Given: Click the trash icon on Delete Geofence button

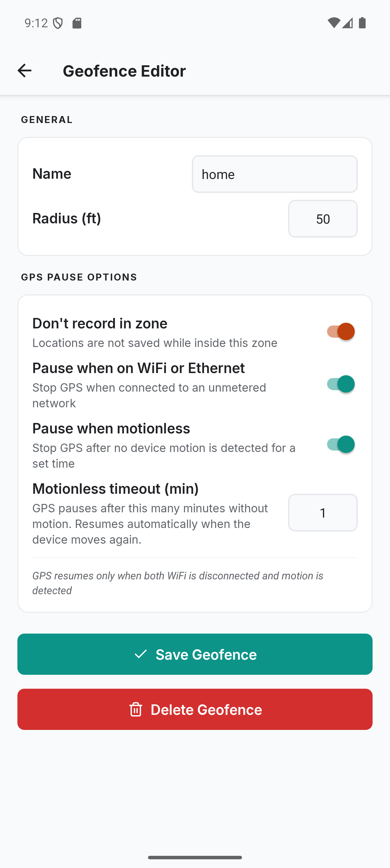Looking at the screenshot, I should (136, 709).
